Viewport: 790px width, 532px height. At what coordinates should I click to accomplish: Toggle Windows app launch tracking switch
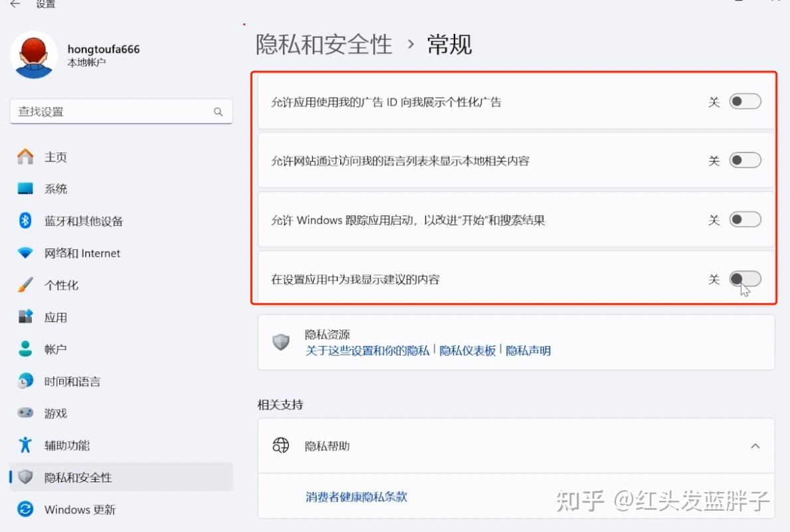(x=745, y=220)
